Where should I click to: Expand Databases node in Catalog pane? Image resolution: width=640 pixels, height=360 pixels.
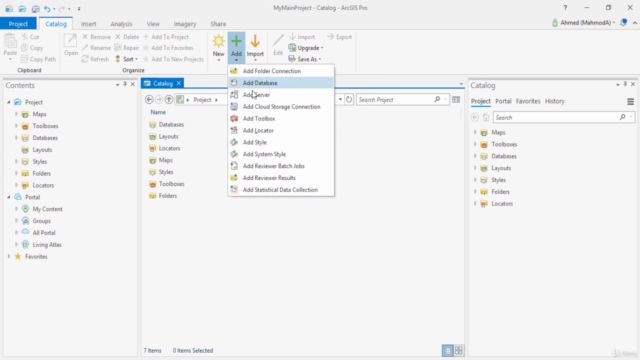tap(475, 156)
